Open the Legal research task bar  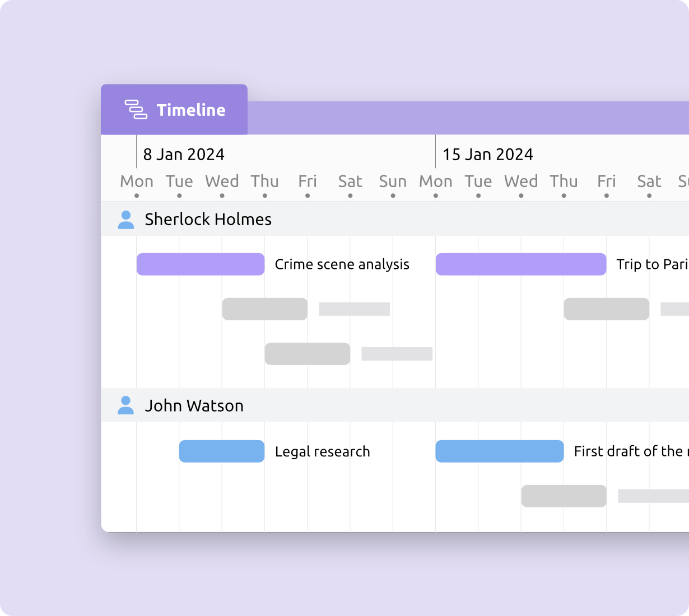click(221, 451)
